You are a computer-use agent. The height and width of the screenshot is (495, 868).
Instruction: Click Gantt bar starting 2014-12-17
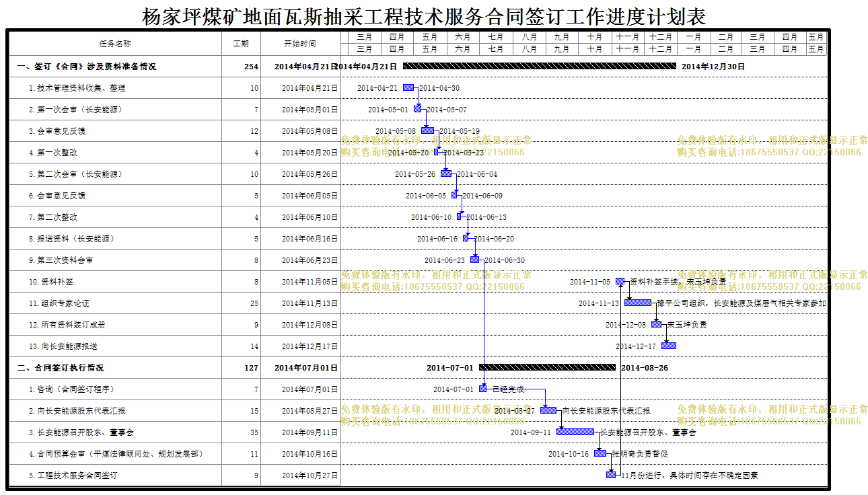point(669,346)
